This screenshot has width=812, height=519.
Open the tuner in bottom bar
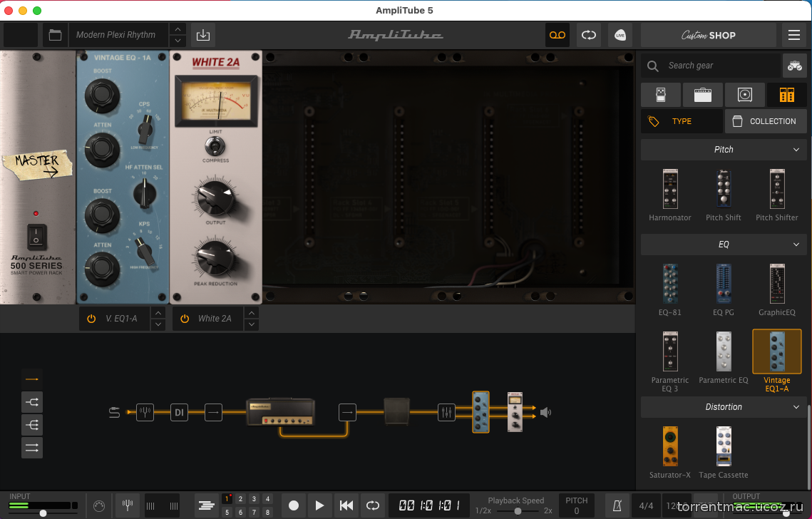128,505
